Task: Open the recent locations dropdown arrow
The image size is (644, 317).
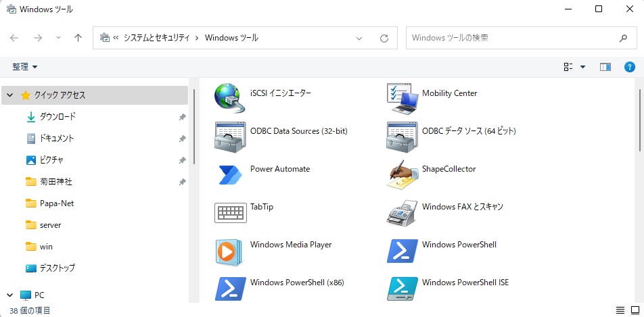Action: tap(58, 38)
